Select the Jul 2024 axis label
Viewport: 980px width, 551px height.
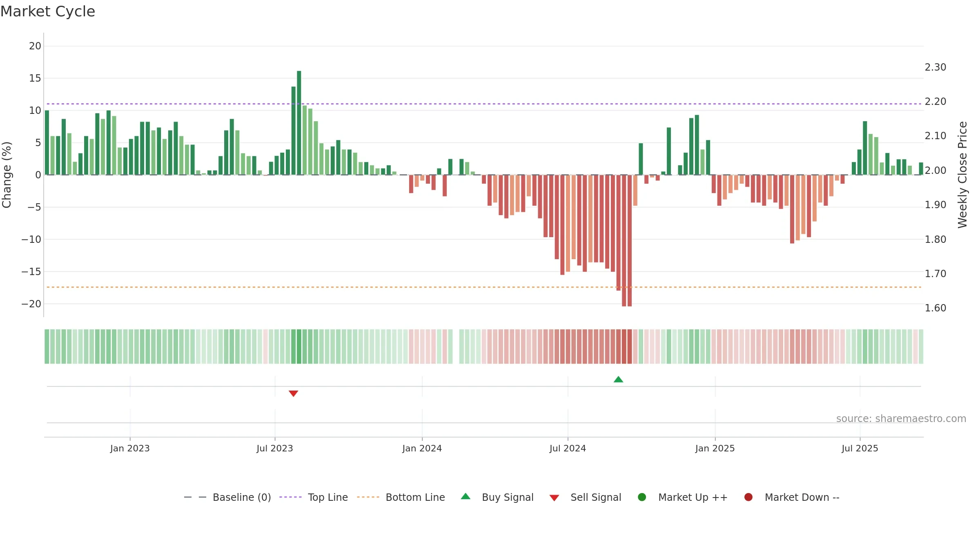pyautogui.click(x=568, y=448)
